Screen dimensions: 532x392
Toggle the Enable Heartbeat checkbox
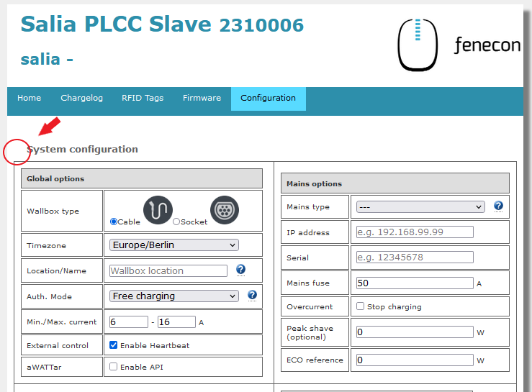[113, 345]
